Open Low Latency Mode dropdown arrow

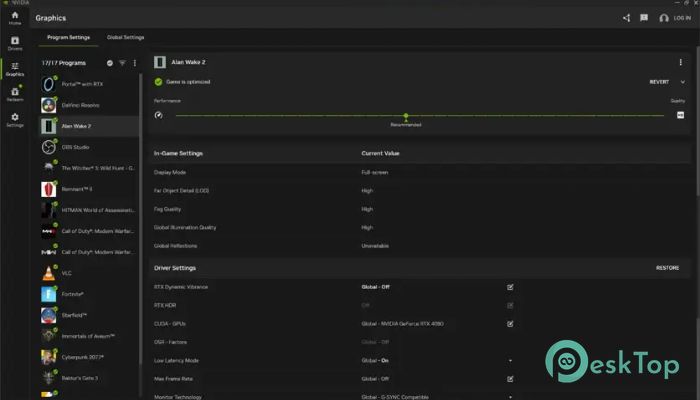coord(510,361)
